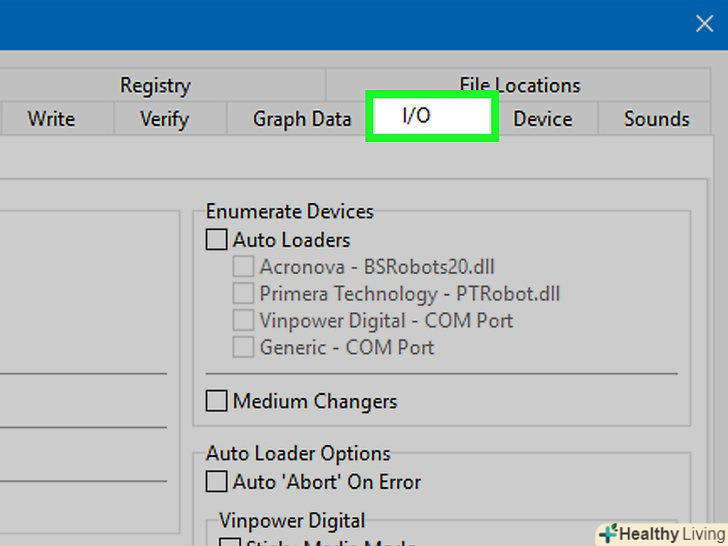Click the Enumerate Devices group label
The width and height of the screenshot is (728, 546).
[289, 212]
